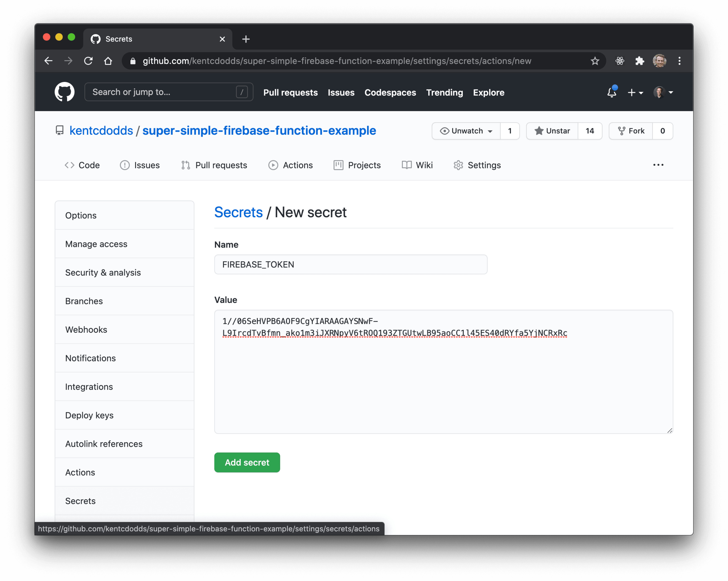Click the Chrome profile avatar
This screenshot has height=581, width=728.
tap(659, 61)
